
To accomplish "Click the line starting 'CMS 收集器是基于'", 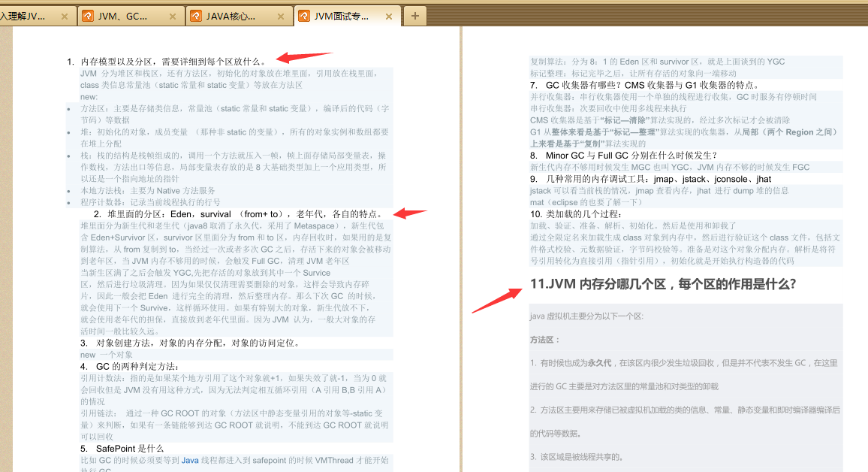I will point(660,120).
